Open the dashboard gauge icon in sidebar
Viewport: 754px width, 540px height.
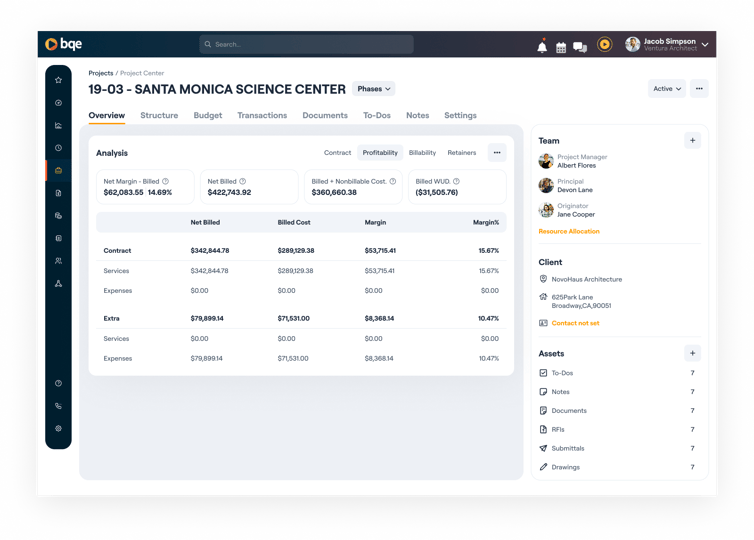click(58, 103)
